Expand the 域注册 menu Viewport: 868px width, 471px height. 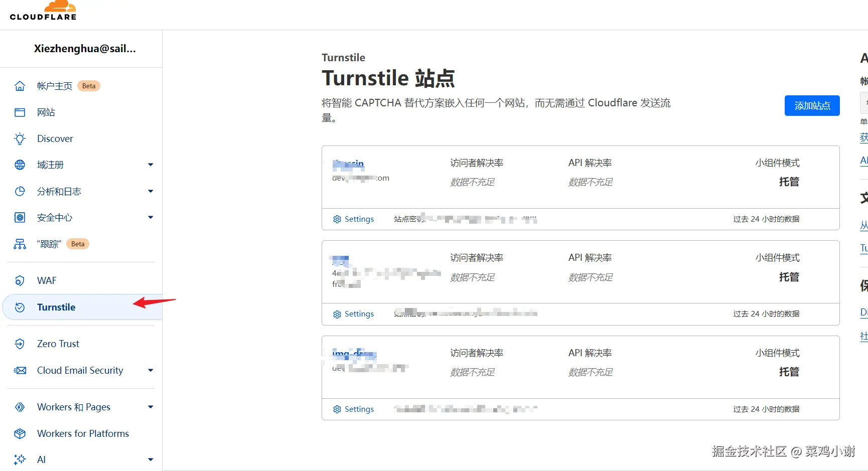point(151,165)
